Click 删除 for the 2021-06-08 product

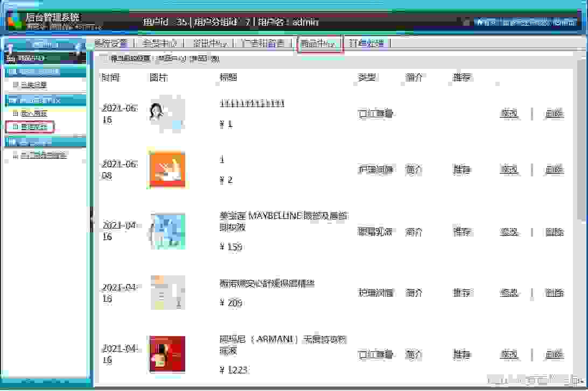click(555, 169)
